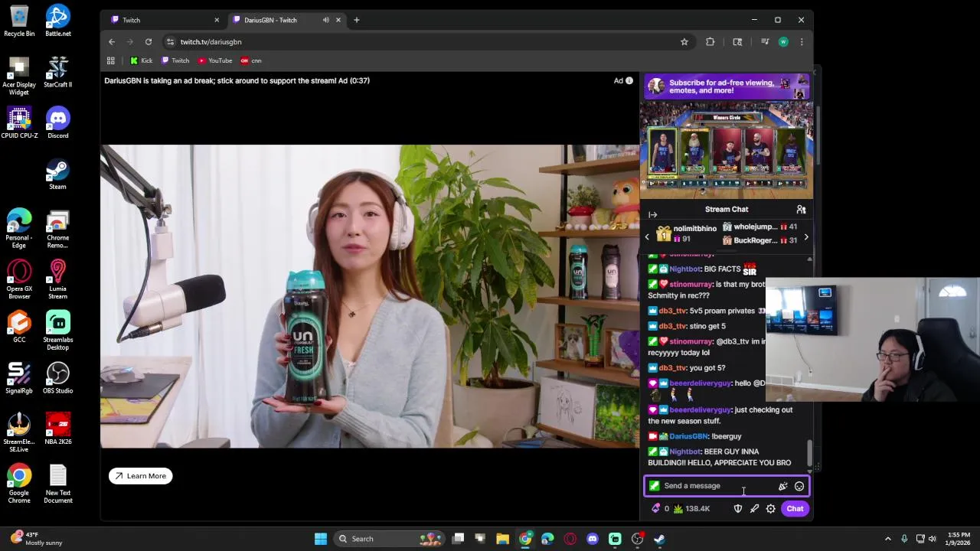Screen dimensions: 980x551
Task: Open StarCraft II desktop shortcut
Action: pos(57,72)
